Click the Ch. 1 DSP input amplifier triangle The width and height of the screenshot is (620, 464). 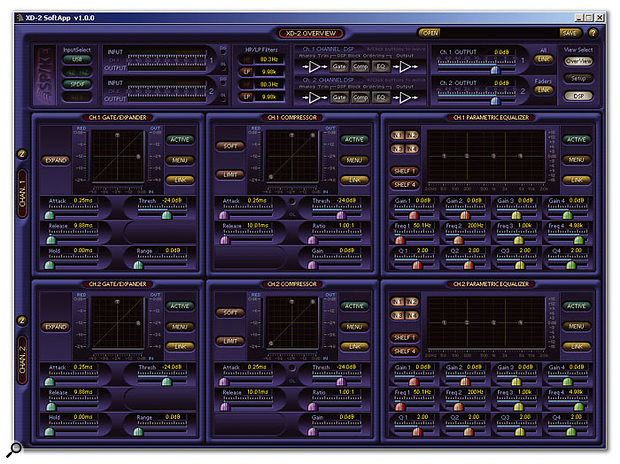[x=314, y=66]
